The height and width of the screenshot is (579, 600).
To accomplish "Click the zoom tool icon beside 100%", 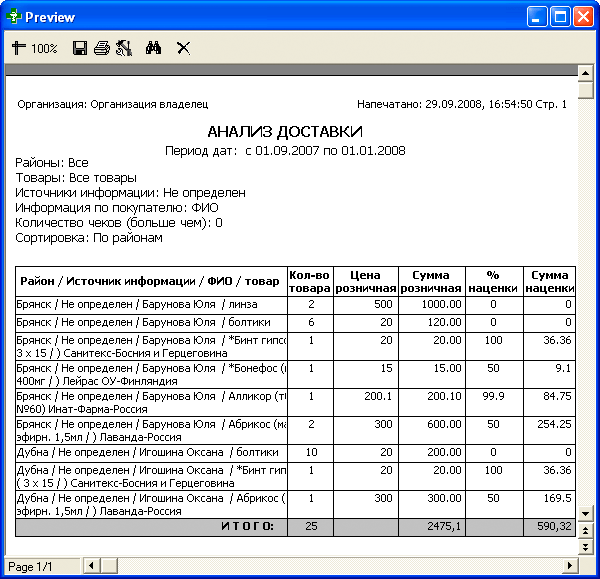I will (x=18, y=48).
